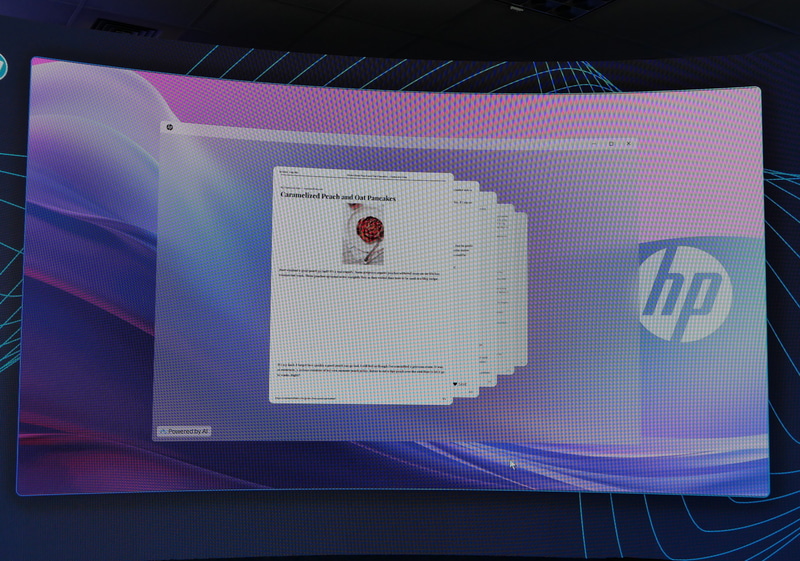Select the rearmost stacked document page
Image resolution: width=800 pixels, height=561 pixels.
point(521,289)
